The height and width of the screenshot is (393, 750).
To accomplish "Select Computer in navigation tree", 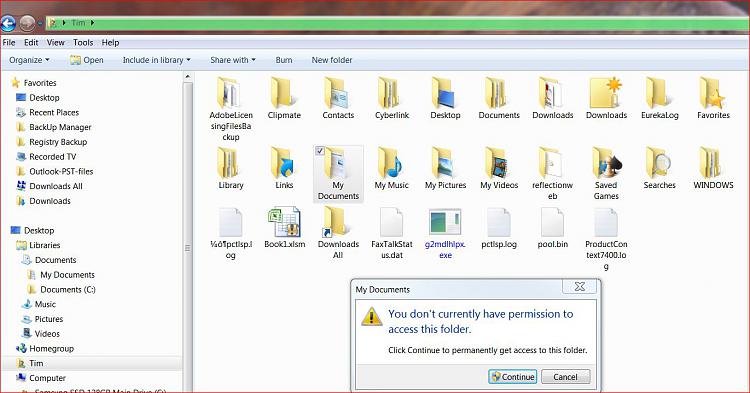I will (x=41, y=378).
